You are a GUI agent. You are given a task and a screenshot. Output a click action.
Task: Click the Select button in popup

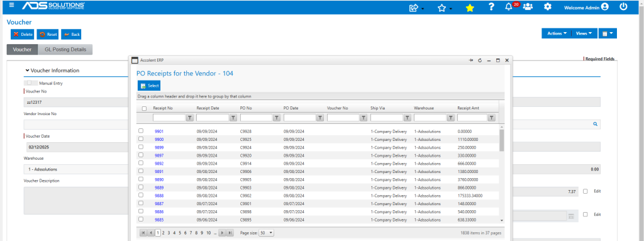tap(149, 86)
